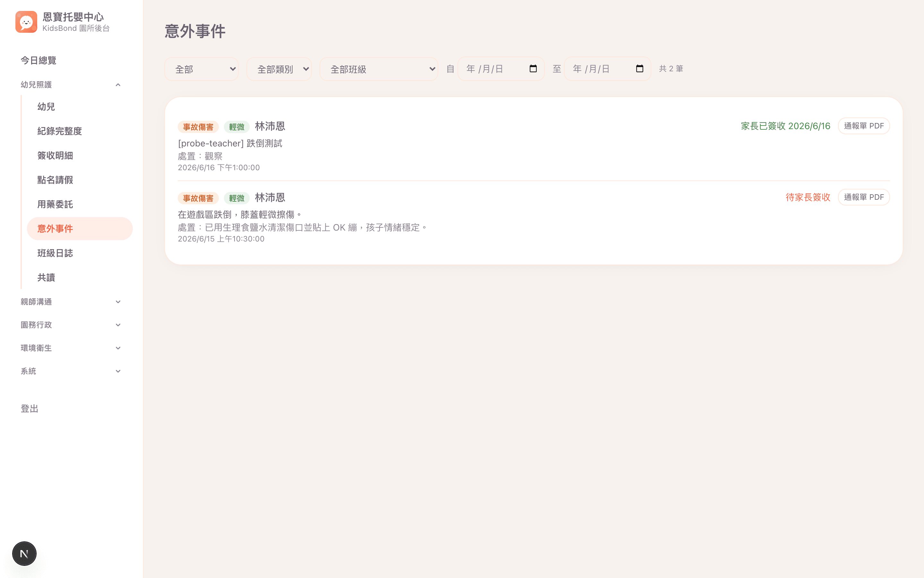Click 事故傷害 tag on the probe-teacher incident
Screen dimensions: 924x578
coord(198,127)
